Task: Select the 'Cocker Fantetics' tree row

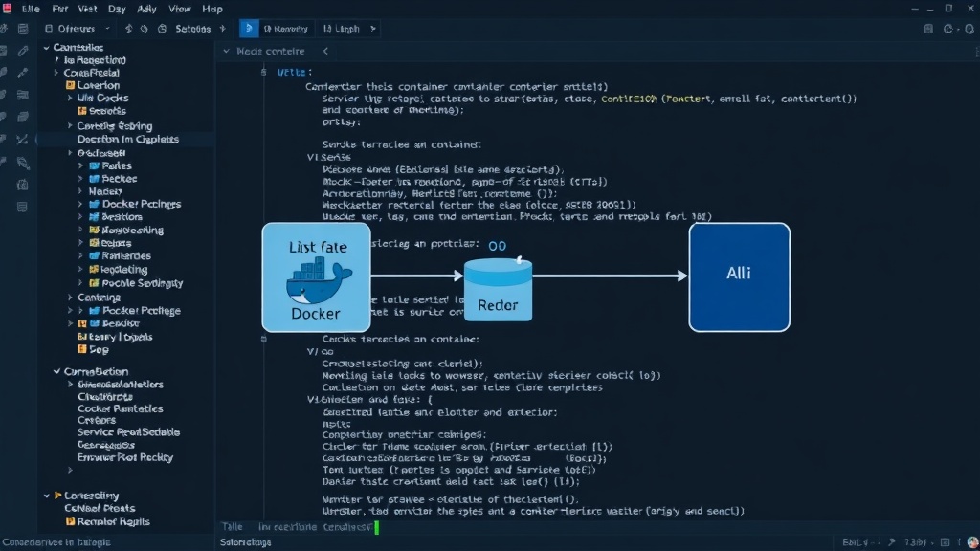Action: 120,408
